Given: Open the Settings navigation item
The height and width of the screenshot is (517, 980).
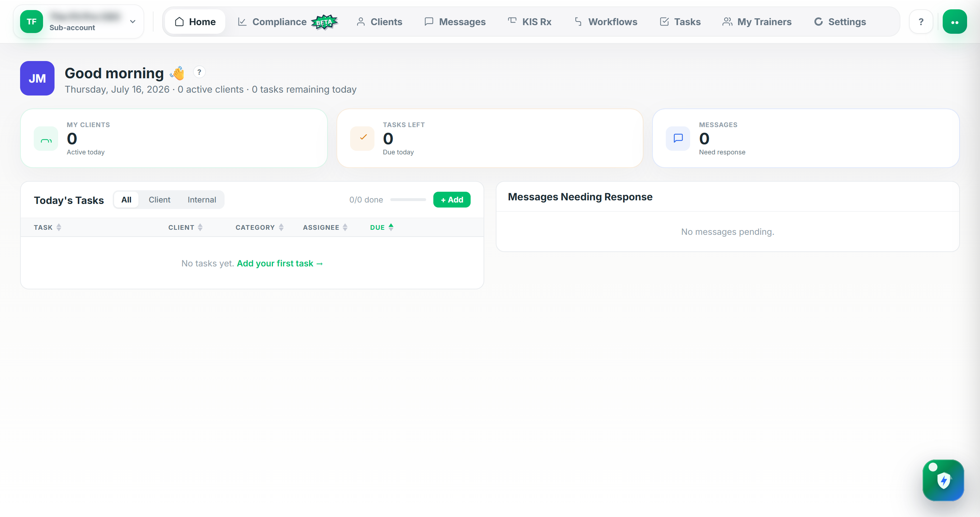Looking at the screenshot, I should pos(840,22).
